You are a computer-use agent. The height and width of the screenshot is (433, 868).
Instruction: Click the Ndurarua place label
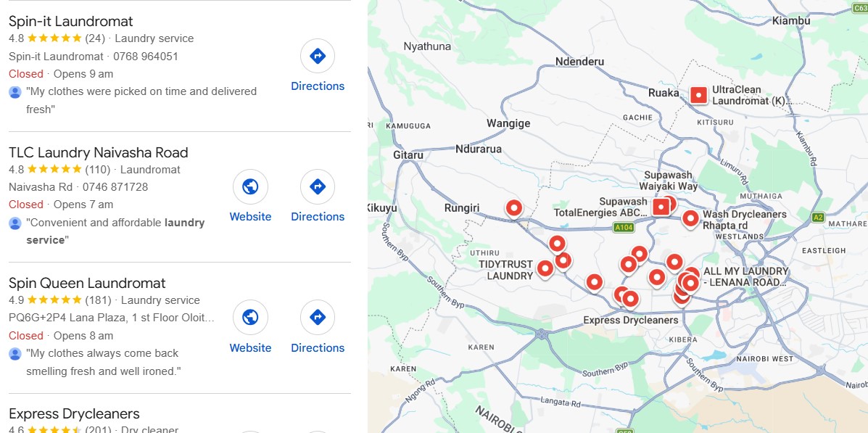479,149
